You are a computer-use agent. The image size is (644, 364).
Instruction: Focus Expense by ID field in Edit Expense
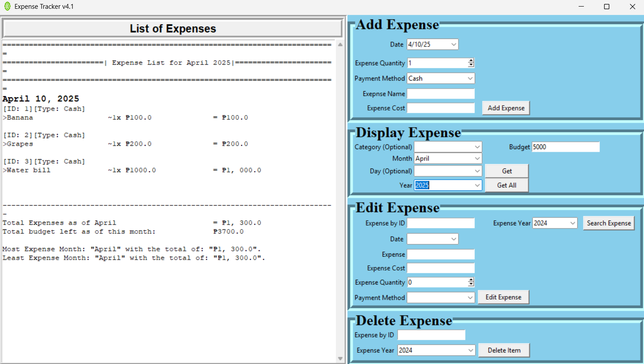pos(441,223)
